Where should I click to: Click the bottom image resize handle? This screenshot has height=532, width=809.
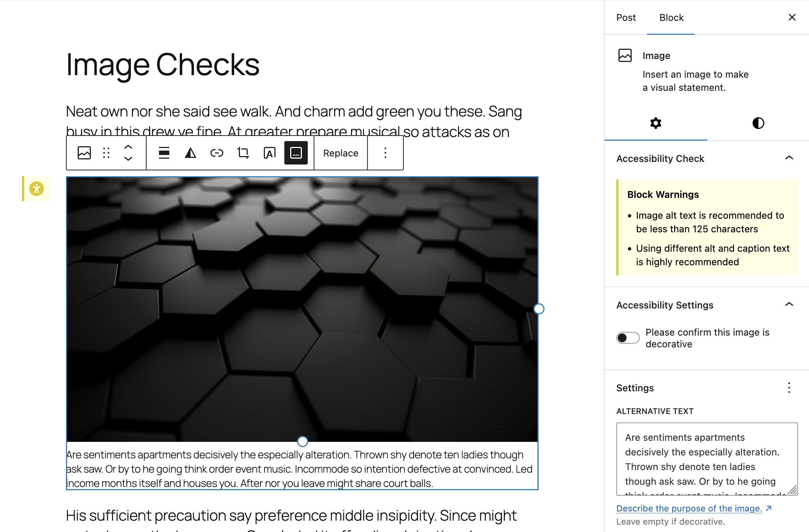coord(302,442)
